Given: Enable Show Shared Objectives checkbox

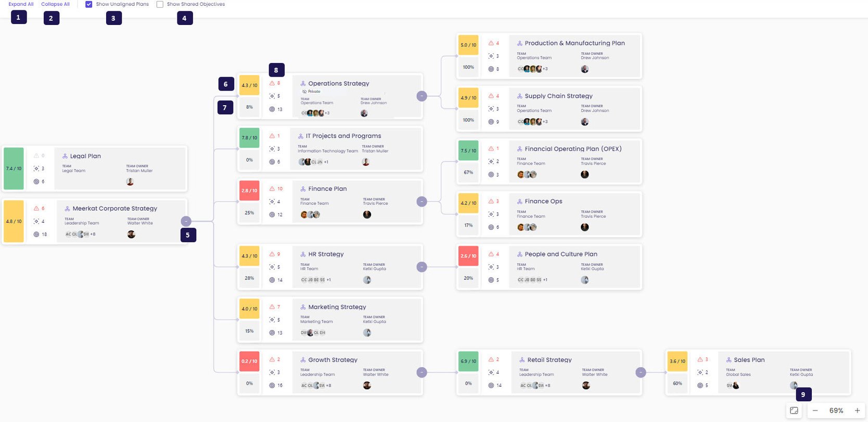Looking at the screenshot, I should click(x=160, y=4).
